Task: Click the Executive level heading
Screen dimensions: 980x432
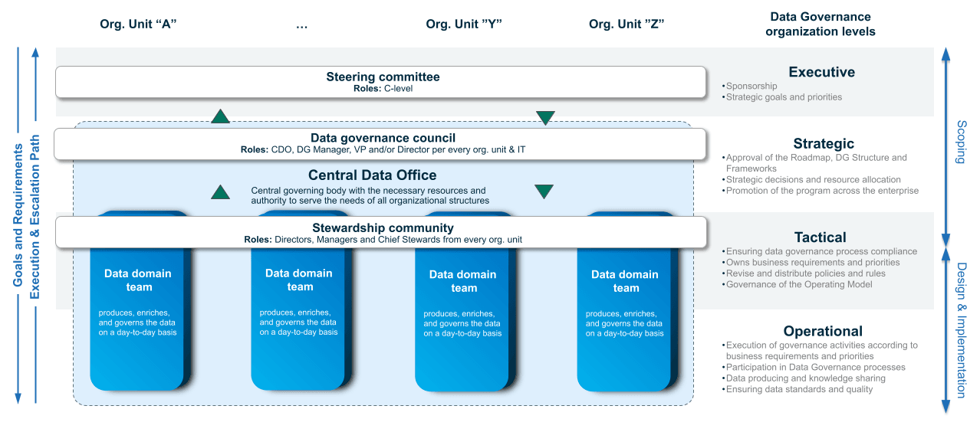Action: (x=821, y=72)
